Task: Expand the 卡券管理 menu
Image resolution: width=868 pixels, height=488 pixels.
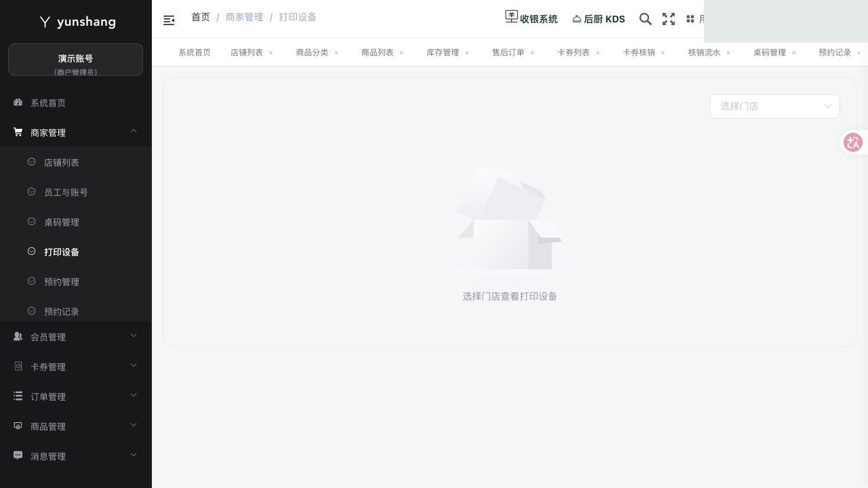Action: tap(75, 367)
